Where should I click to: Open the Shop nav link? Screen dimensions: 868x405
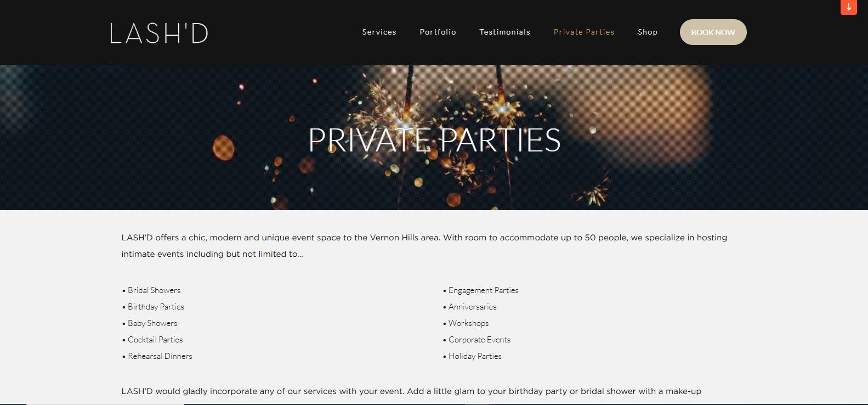tap(647, 32)
